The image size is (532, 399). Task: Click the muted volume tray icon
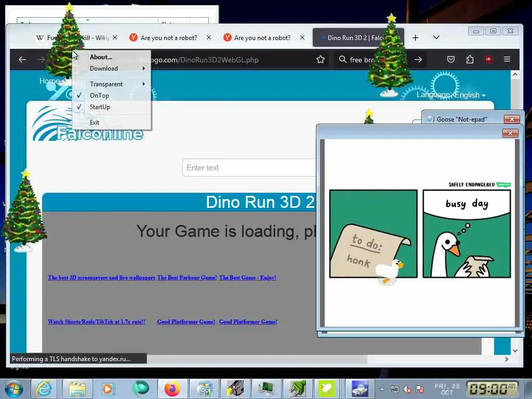(x=407, y=390)
